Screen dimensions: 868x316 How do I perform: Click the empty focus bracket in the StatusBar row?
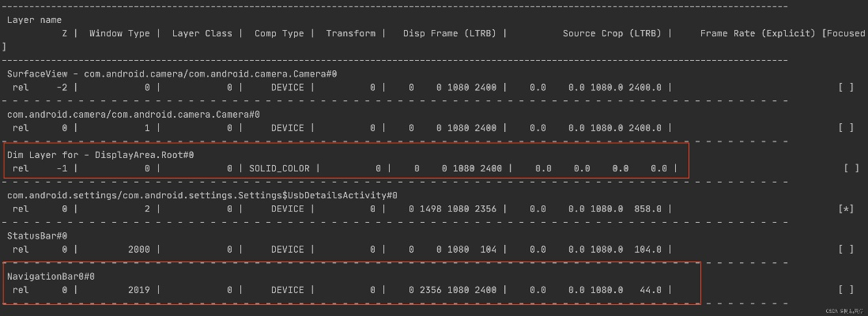845,249
